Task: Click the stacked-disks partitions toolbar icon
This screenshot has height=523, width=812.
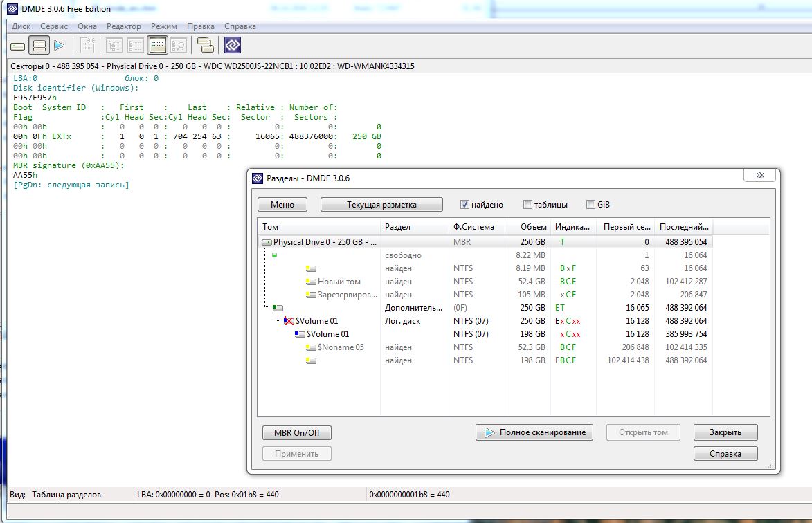Action: pos(39,46)
